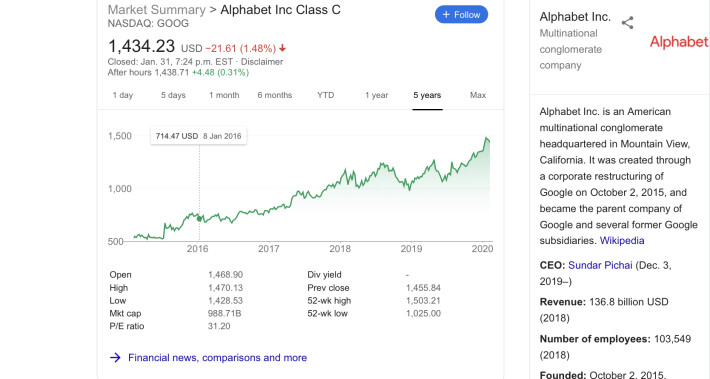Open the Sundar Pichai link
Image resolution: width=710 pixels, height=379 pixels.
coord(600,265)
